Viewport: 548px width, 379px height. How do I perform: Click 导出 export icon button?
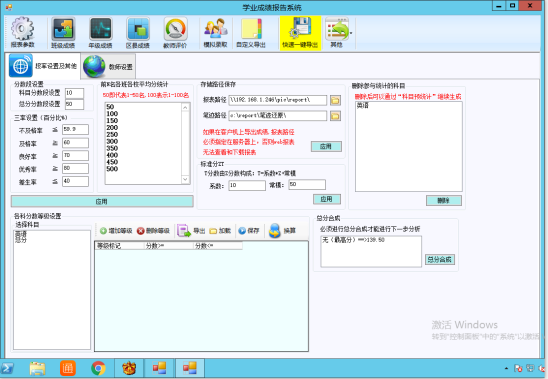tap(191, 231)
